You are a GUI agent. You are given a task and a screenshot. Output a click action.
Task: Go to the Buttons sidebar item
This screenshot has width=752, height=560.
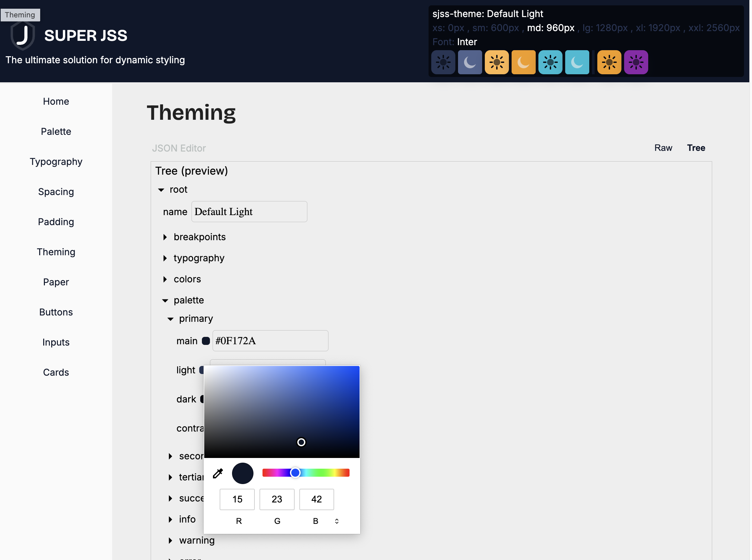click(x=56, y=312)
